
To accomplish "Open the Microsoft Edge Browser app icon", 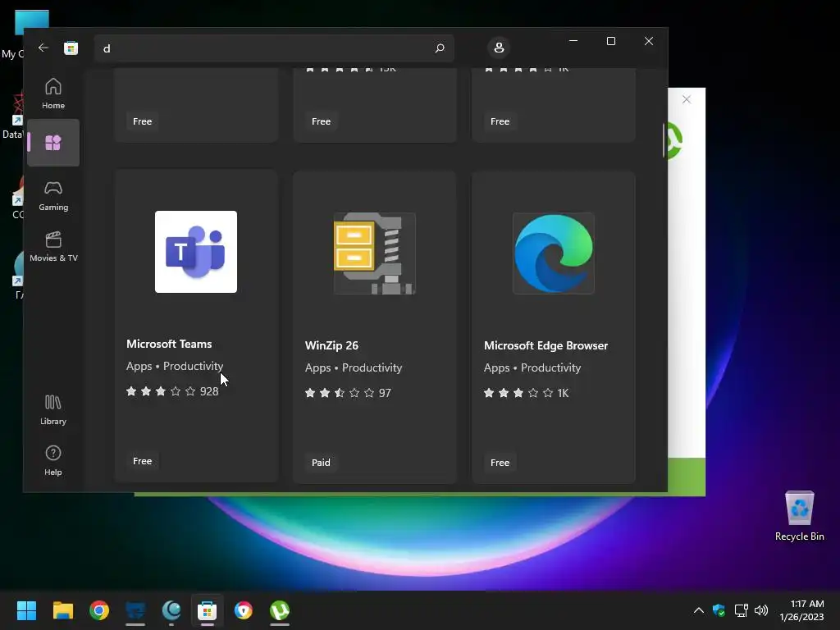I will point(554,253).
